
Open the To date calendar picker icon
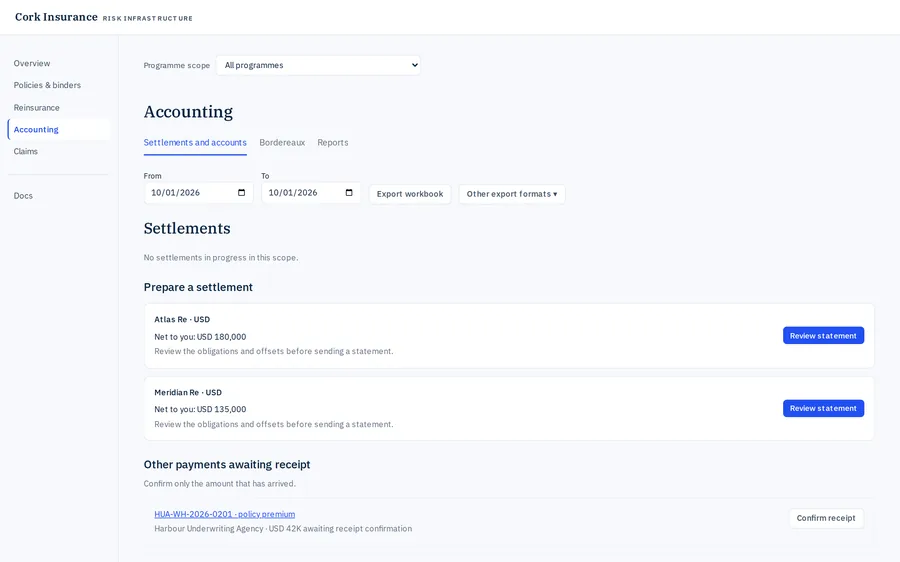pos(349,193)
